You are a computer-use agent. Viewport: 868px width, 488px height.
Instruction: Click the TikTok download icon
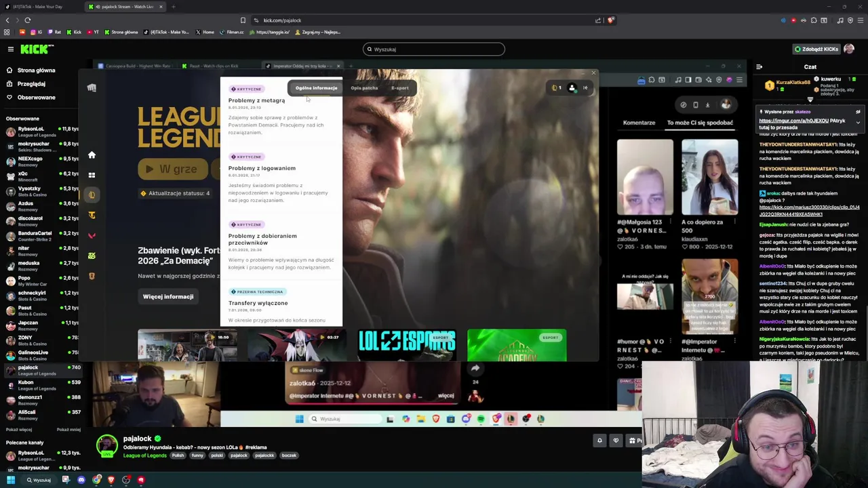click(x=707, y=105)
